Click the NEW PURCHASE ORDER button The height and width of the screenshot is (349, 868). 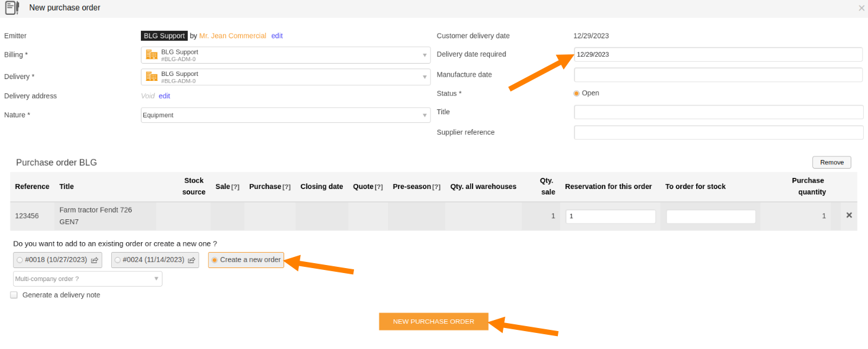coord(434,321)
